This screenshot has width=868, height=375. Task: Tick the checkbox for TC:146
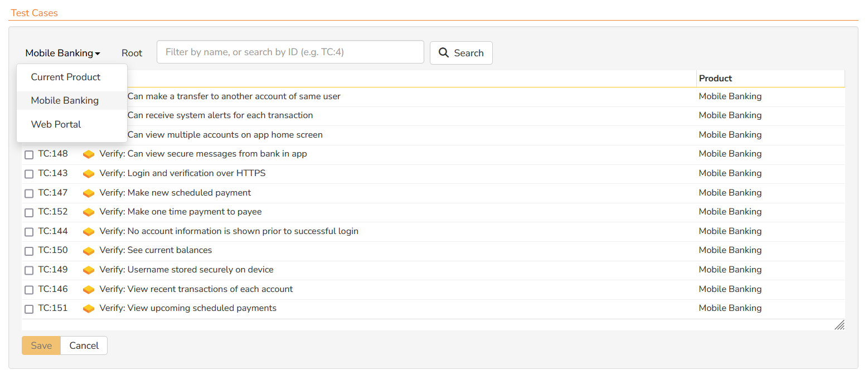click(x=29, y=290)
